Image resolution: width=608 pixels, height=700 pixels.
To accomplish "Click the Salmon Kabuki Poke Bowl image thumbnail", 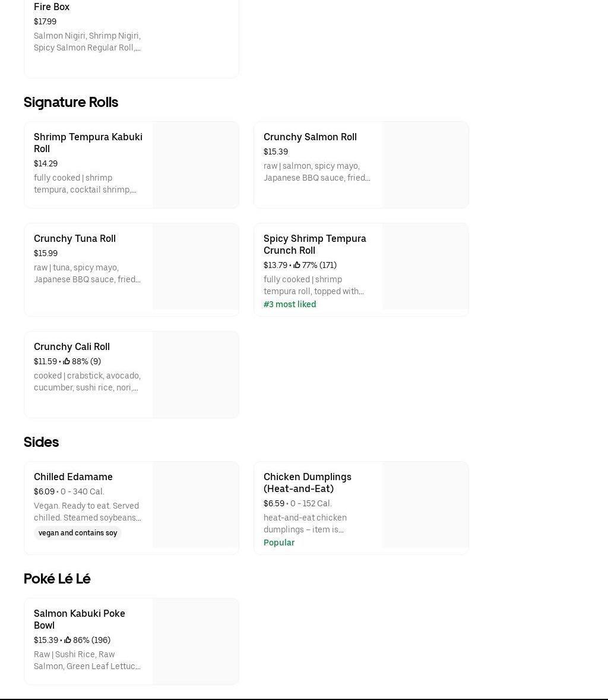I will (x=195, y=641).
